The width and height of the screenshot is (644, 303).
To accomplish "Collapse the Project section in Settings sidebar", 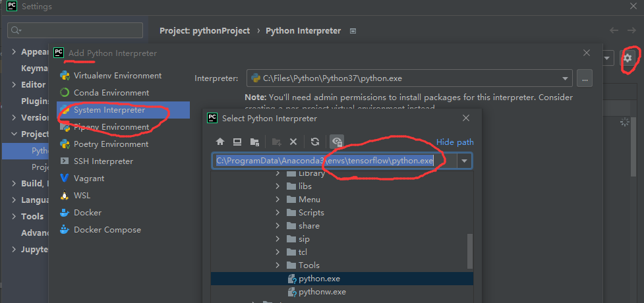I will coord(15,134).
